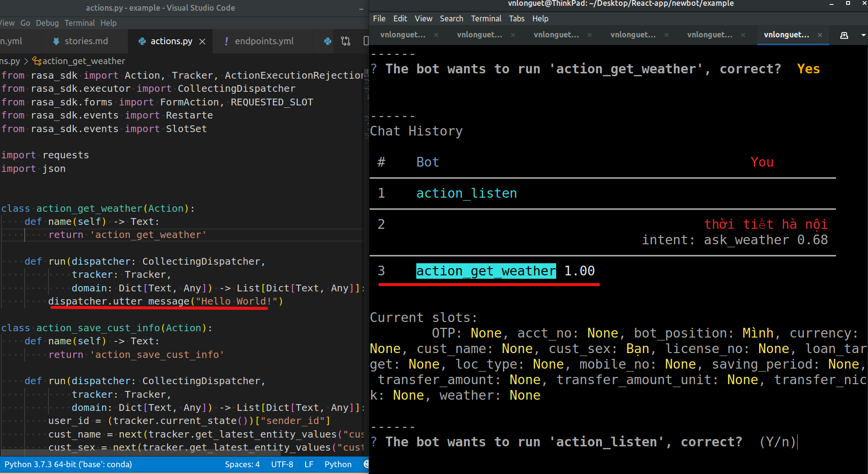Screen dimensions: 868x474
Task: Change end of line sequence LF
Action: pyautogui.click(x=309, y=464)
